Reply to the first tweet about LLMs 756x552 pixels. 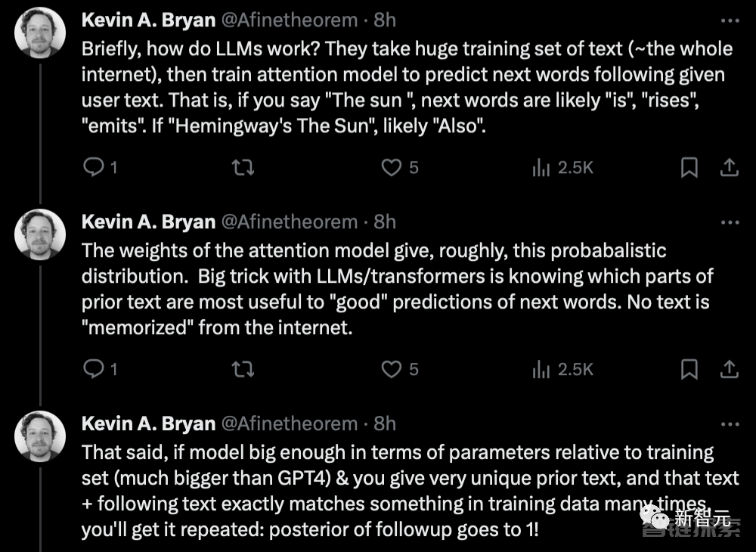click(x=93, y=167)
